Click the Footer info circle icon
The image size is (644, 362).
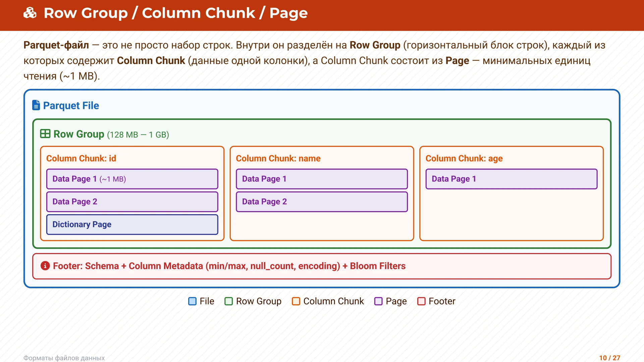(45, 266)
